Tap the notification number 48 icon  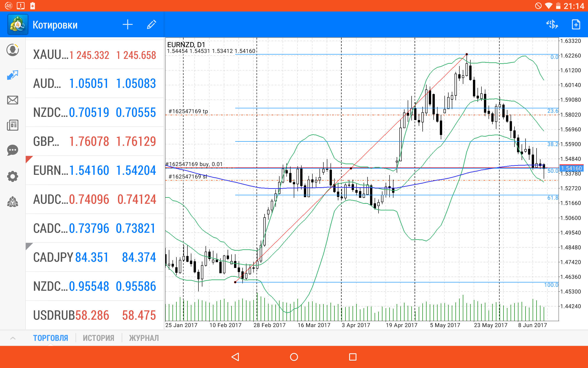(x=8, y=6)
